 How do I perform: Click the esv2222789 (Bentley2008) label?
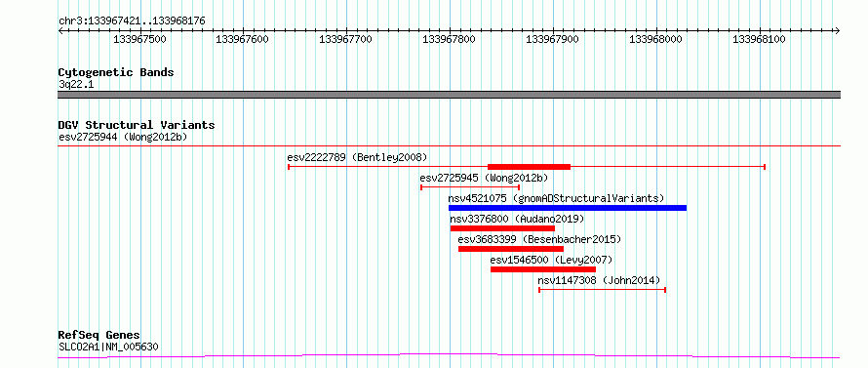point(358,157)
